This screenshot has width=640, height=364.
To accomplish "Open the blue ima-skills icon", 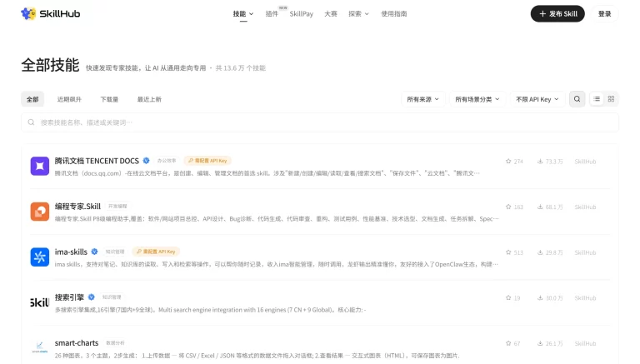I will [x=40, y=257].
